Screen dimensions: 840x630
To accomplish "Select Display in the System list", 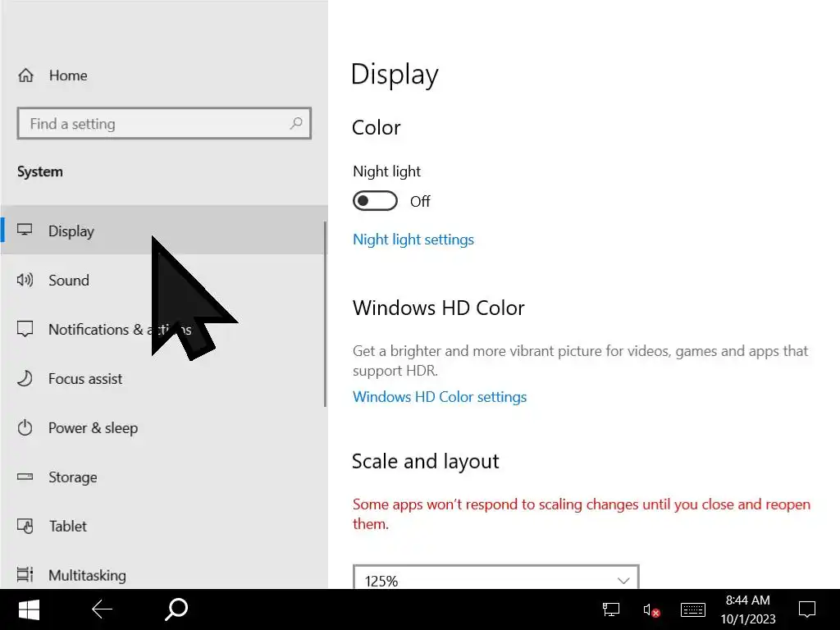I will pyautogui.click(x=164, y=231).
